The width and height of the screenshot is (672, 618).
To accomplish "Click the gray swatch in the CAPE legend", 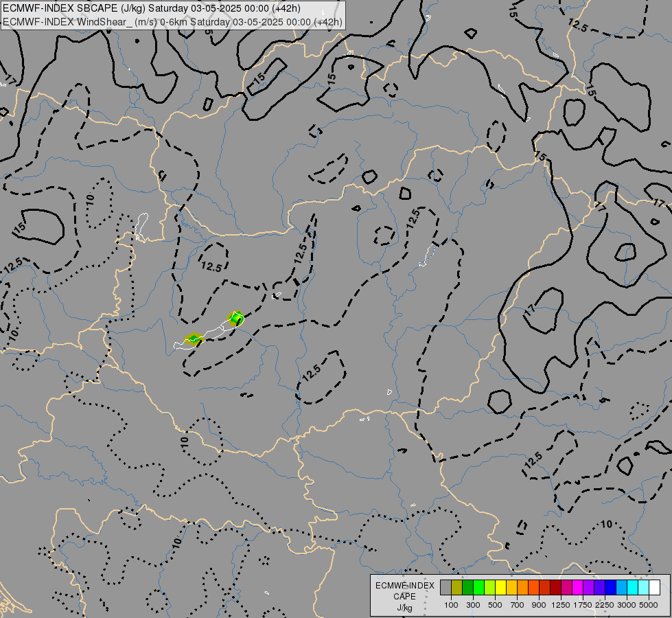I will (x=445, y=587).
